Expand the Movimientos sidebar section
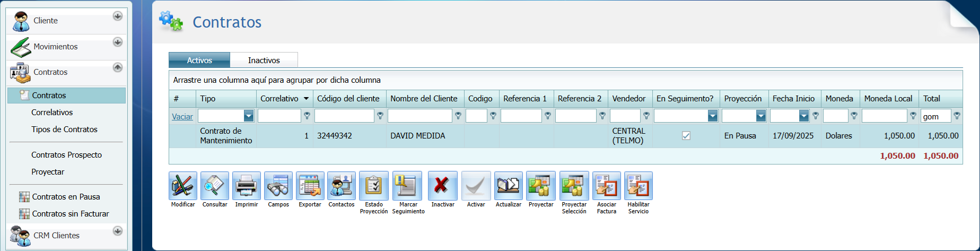 tap(118, 42)
